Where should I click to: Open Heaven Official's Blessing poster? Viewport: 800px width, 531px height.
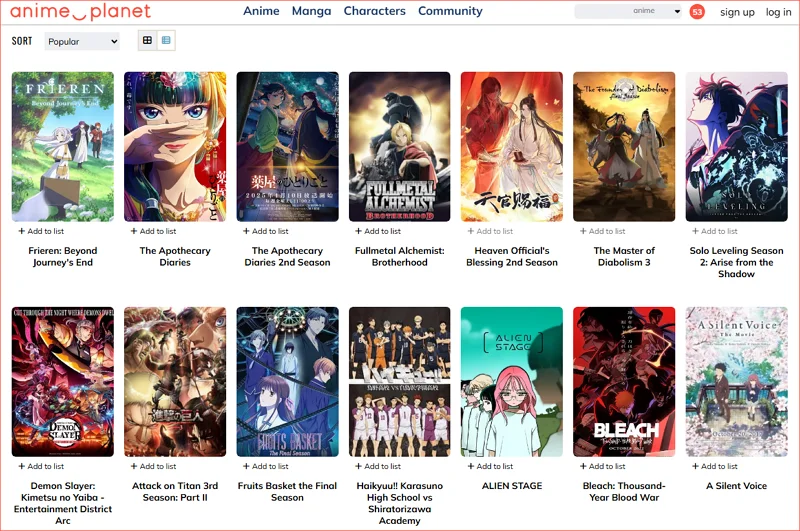[x=512, y=146]
